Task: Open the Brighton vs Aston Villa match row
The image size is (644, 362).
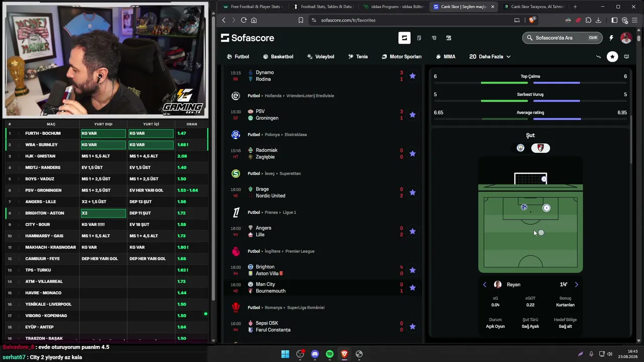Action: (x=322, y=270)
